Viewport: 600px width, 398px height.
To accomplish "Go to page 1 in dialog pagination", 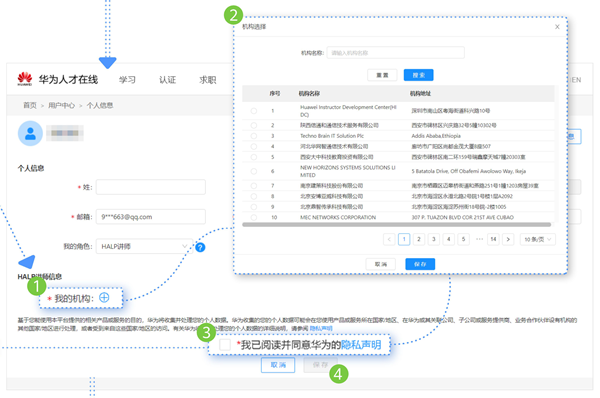I will point(404,239).
